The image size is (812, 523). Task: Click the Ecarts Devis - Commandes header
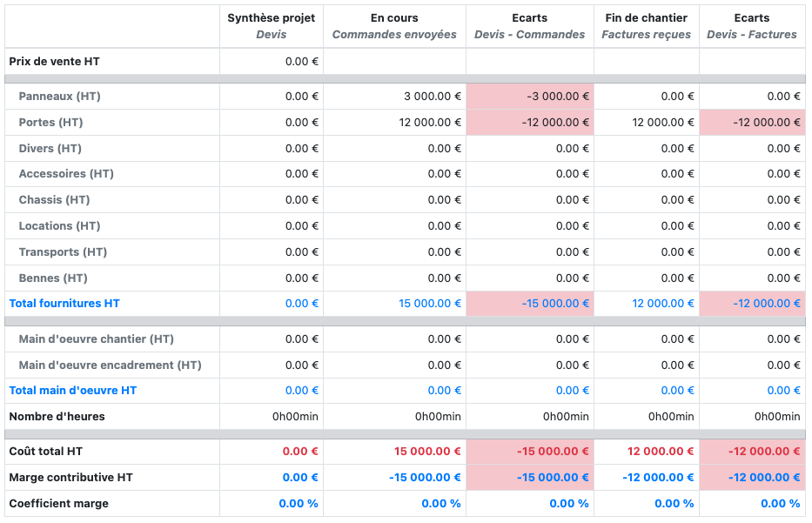(x=529, y=26)
